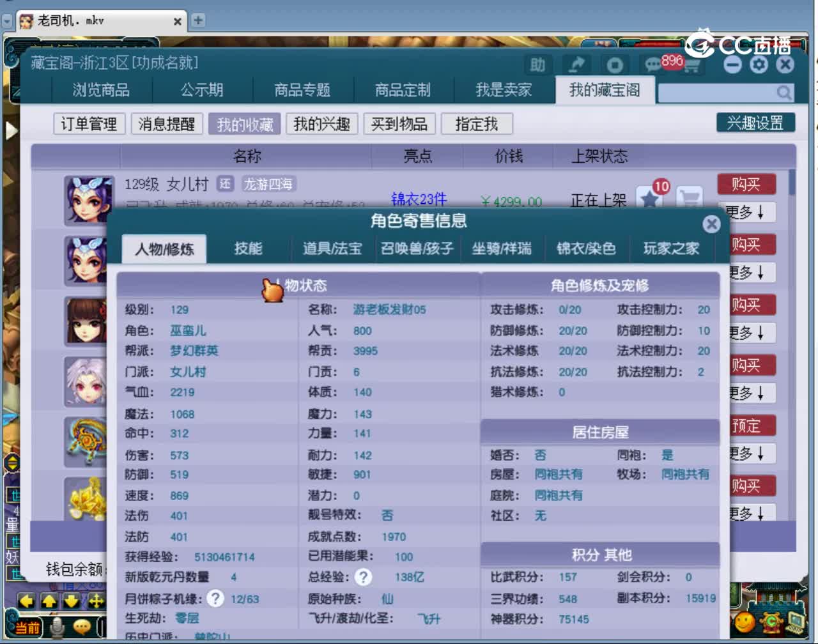Click the brown-haired girl avatar thumbnail

click(x=86, y=321)
